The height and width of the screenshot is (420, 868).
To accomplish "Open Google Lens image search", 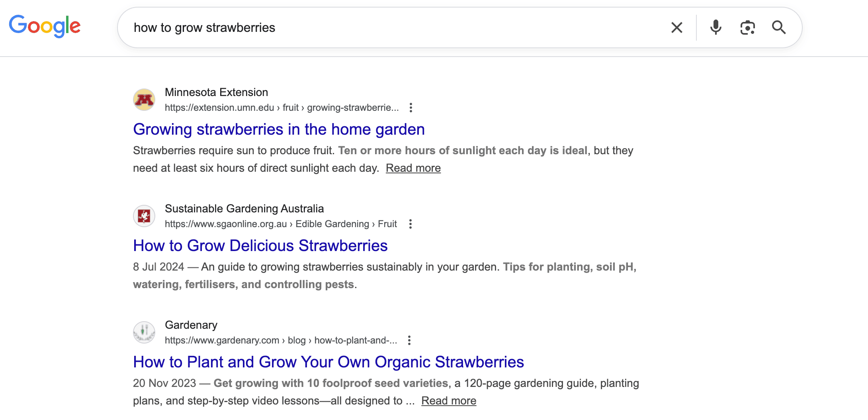I will click(747, 27).
